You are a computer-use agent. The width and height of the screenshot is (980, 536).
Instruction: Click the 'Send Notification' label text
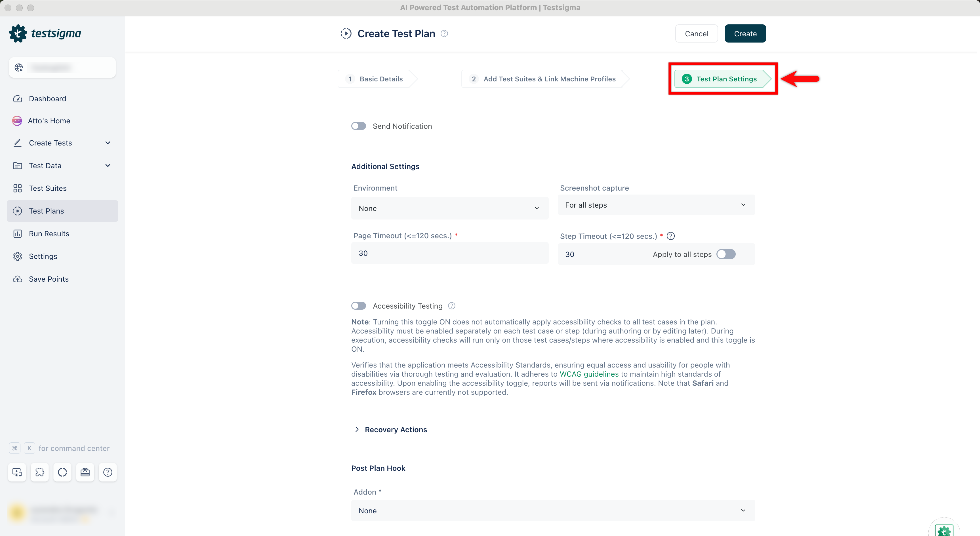coord(402,126)
